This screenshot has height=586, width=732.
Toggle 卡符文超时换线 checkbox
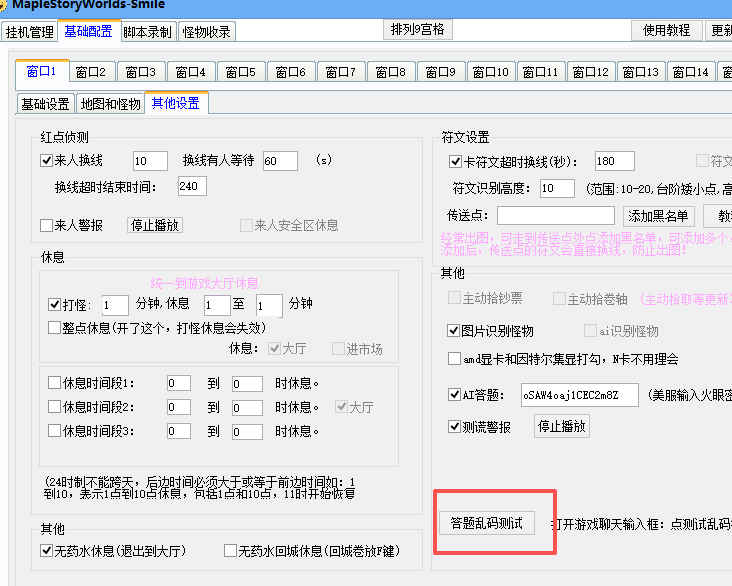[456, 161]
